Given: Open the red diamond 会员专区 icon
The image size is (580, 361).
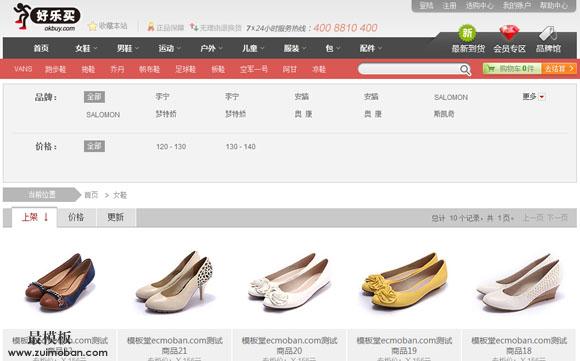Looking at the screenshot, I should click(x=509, y=33).
